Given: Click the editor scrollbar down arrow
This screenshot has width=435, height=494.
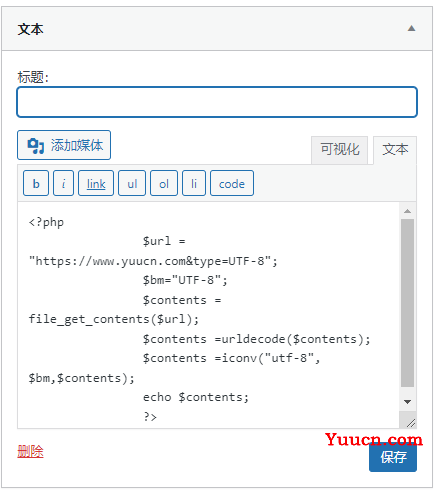Looking at the screenshot, I should click(x=407, y=402).
